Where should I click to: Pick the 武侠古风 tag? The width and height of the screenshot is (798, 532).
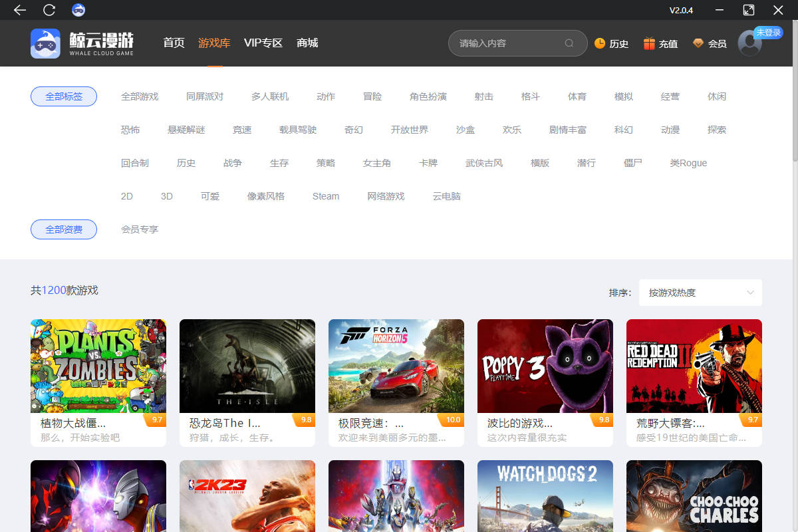tap(484, 163)
